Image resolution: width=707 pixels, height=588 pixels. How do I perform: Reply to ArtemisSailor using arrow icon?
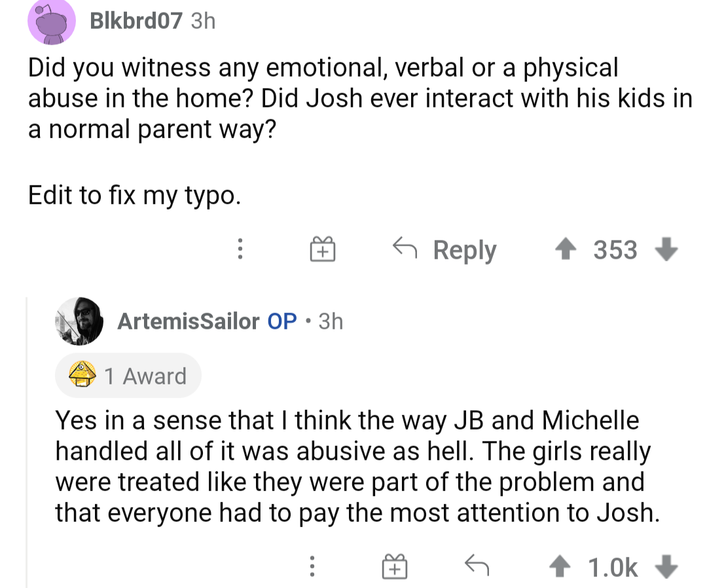pyautogui.click(x=477, y=565)
